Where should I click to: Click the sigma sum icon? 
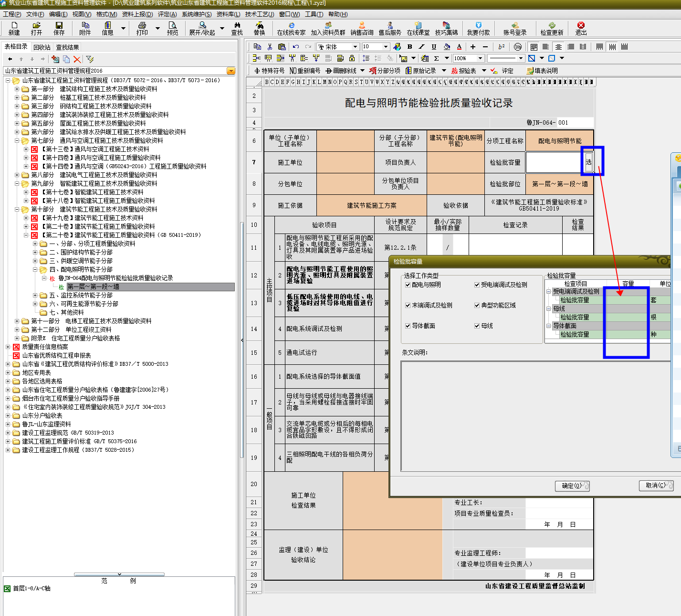click(x=436, y=58)
